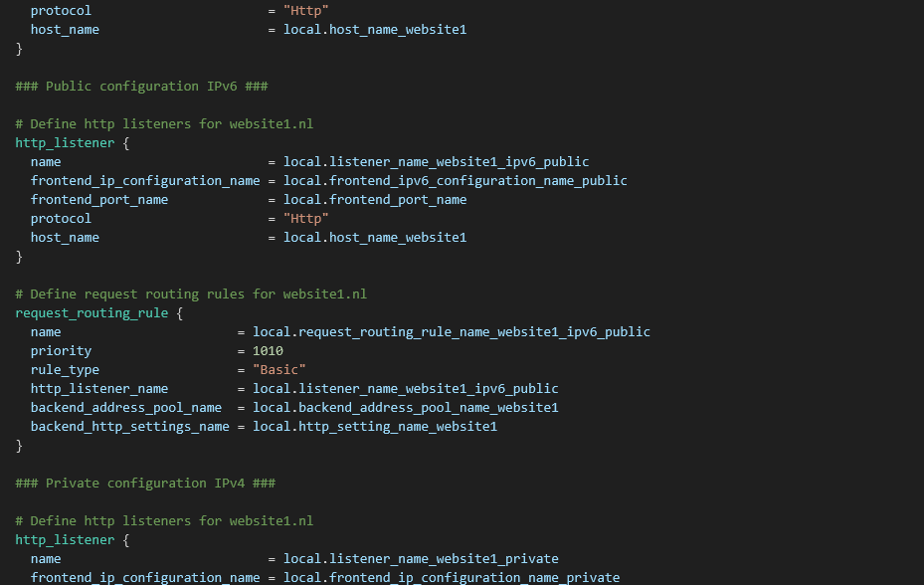
Task: Click the Public configuration IPv6 comment heading
Action: coord(141,87)
